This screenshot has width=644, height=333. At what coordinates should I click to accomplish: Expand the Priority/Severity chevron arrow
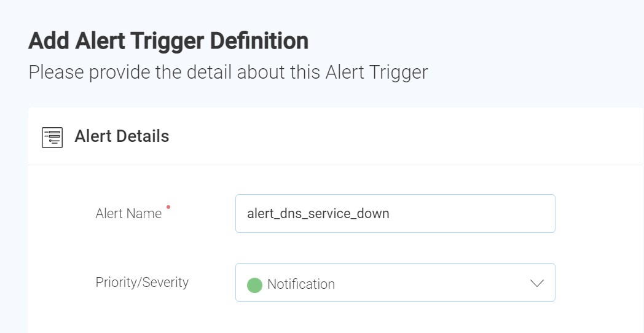537,283
